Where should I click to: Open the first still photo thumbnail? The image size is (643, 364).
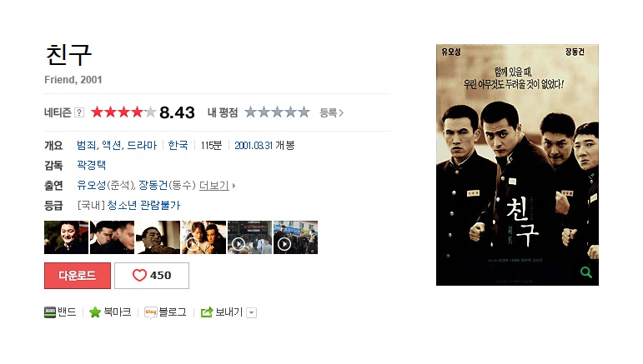[66, 237]
